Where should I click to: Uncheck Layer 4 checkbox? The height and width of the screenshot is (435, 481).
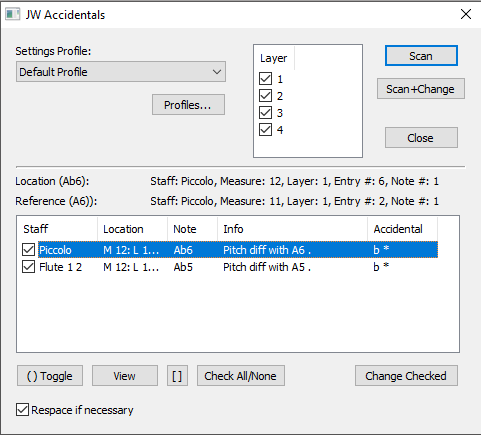tap(265, 130)
